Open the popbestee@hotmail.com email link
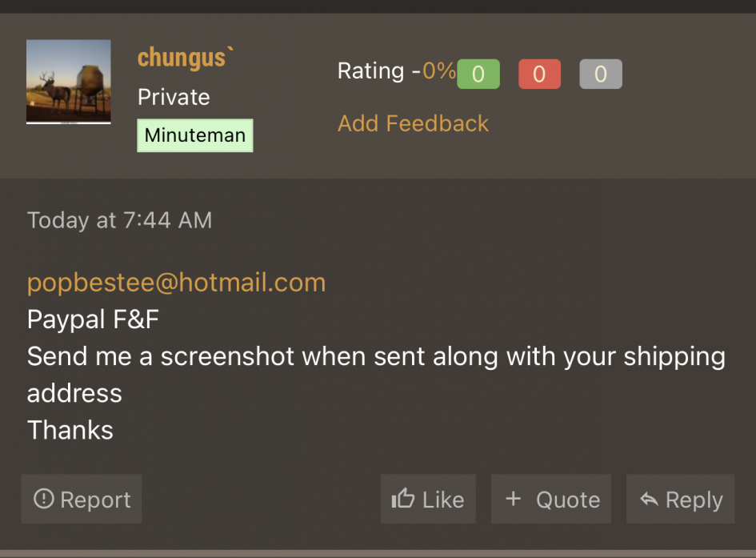 click(x=177, y=283)
